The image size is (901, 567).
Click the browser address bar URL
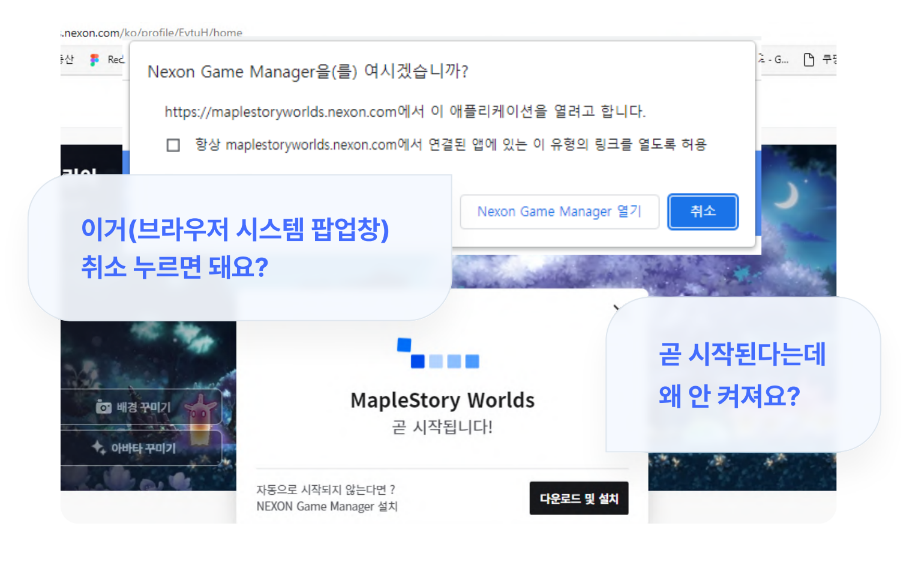[152, 33]
